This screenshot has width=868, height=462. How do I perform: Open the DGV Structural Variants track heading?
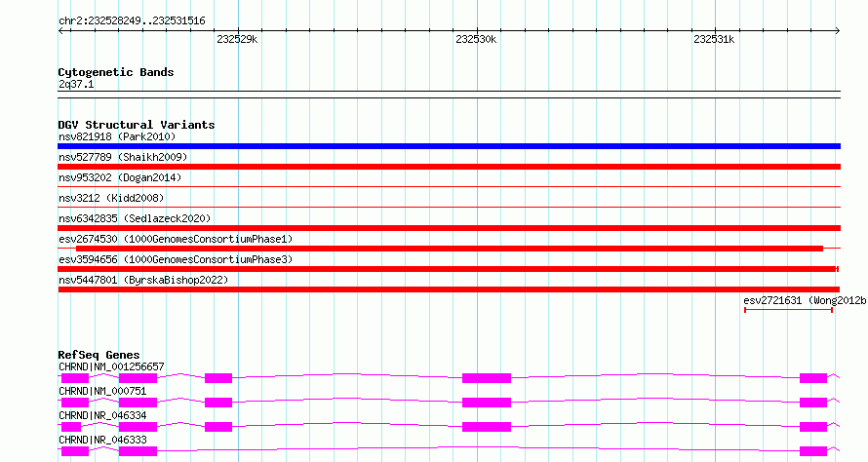click(137, 125)
